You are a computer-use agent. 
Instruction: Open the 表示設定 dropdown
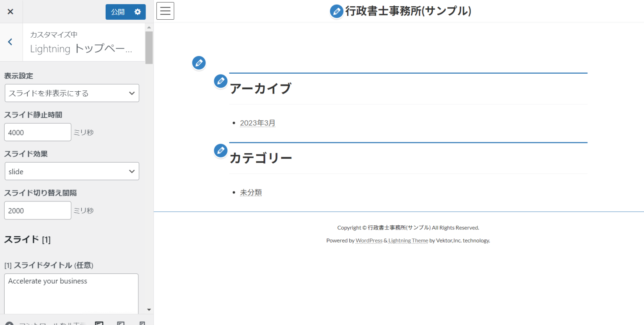(x=72, y=93)
